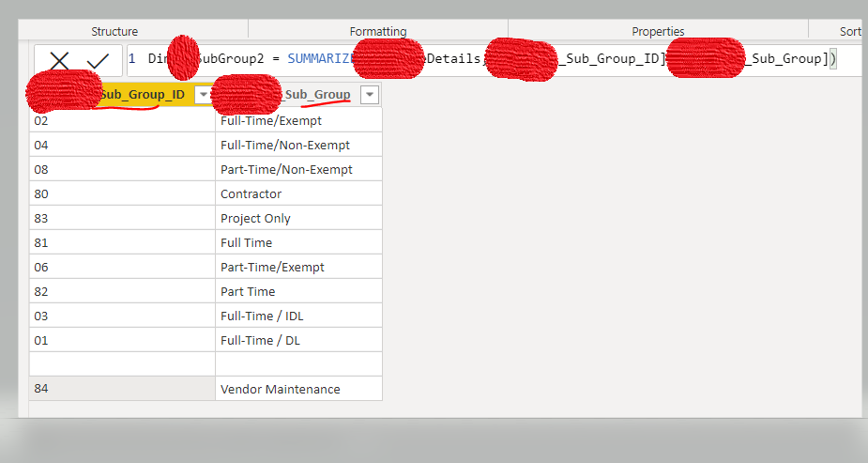Click the Part-Time/Non-Exempt cell
This screenshot has width=868, height=463.
(299, 169)
